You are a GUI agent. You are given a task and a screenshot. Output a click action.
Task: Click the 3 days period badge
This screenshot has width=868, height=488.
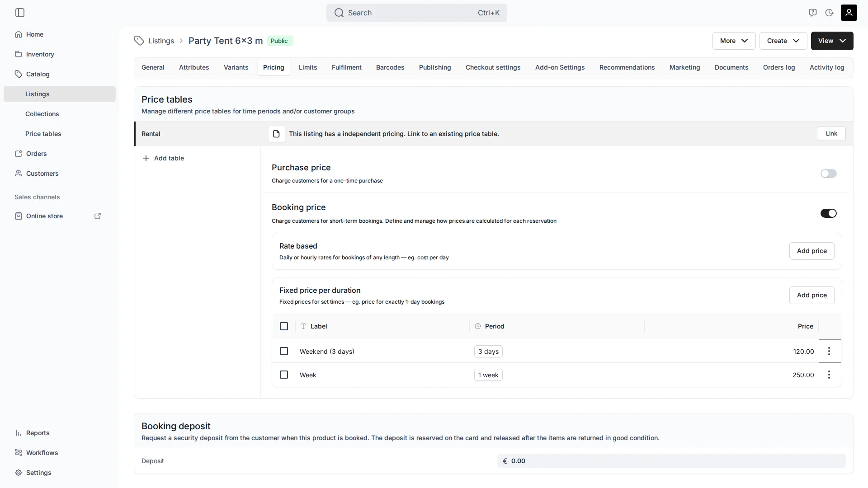(x=488, y=352)
